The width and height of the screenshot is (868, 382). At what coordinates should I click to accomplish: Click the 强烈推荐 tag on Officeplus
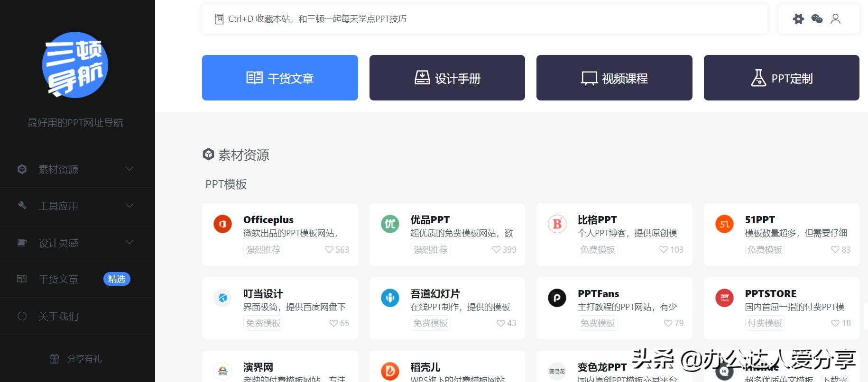[x=263, y=249]
